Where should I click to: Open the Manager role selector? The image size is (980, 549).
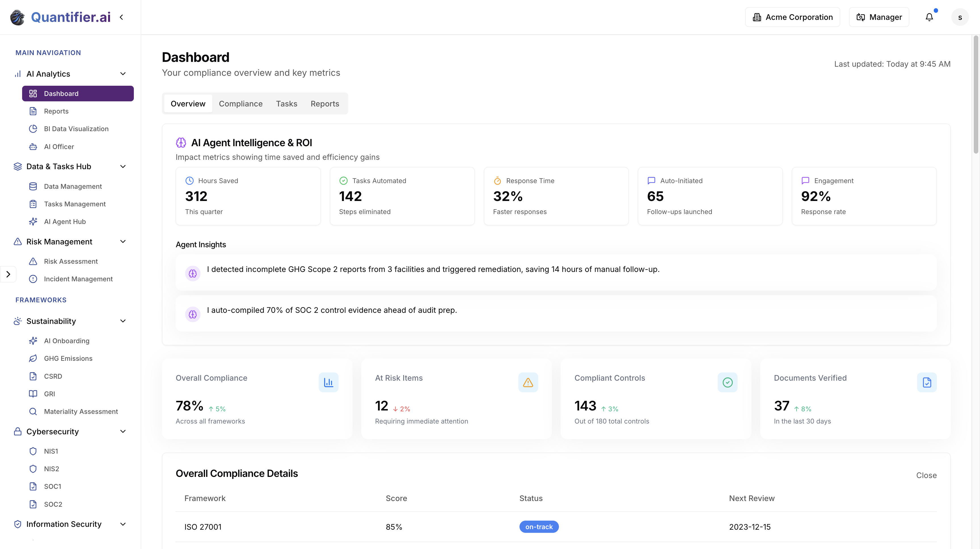879,17
